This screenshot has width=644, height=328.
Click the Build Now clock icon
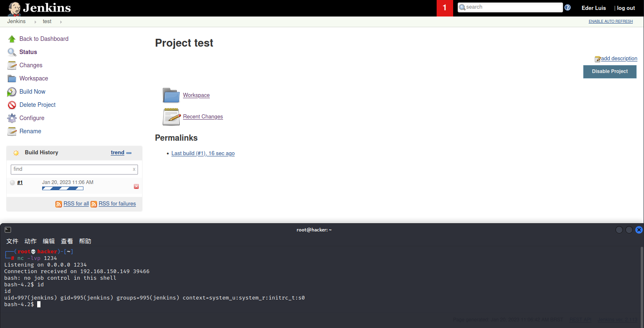coord(12,92)
